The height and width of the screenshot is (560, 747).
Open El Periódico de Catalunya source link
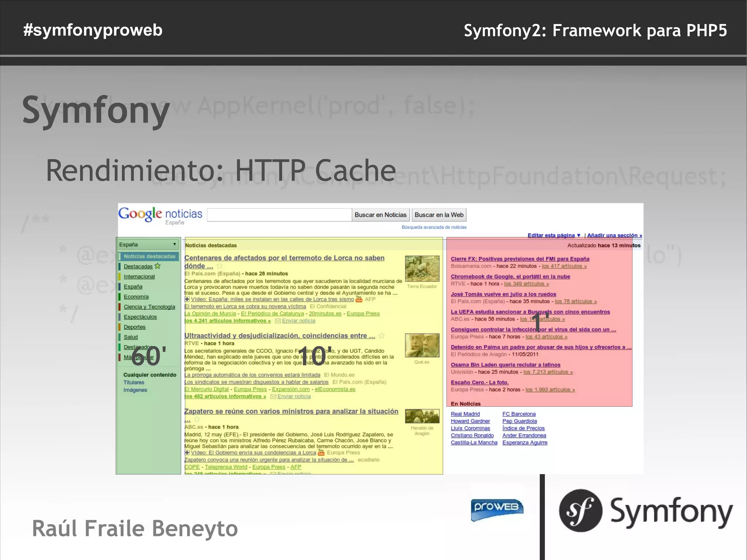point(272,313)
